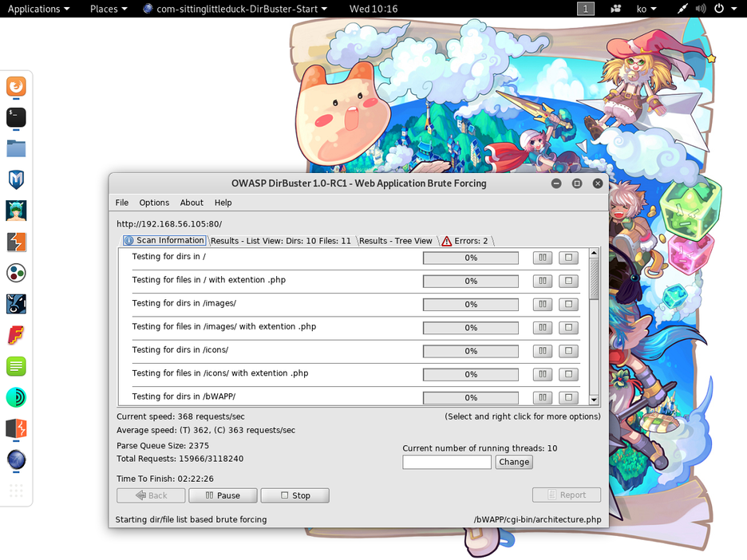Click the 'Total Requests: 15966/3118240' text
The image size is (747, 560).
[x=180, y=459]
